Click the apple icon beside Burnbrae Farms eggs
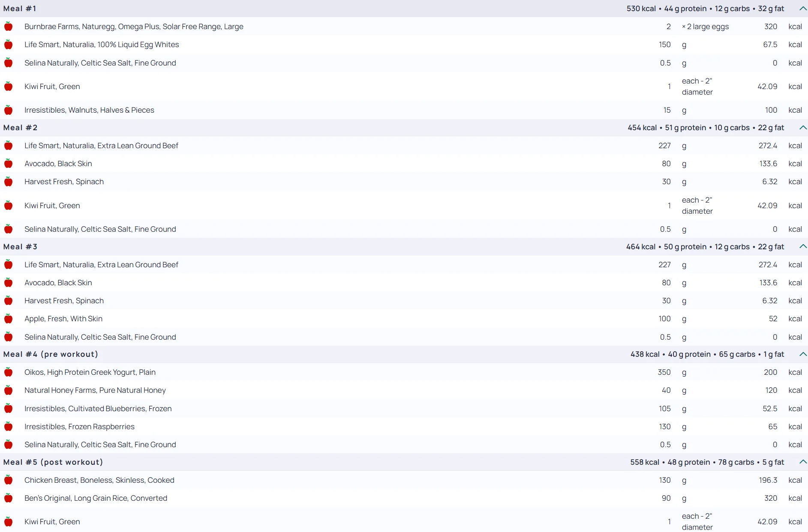 point(8,27)
